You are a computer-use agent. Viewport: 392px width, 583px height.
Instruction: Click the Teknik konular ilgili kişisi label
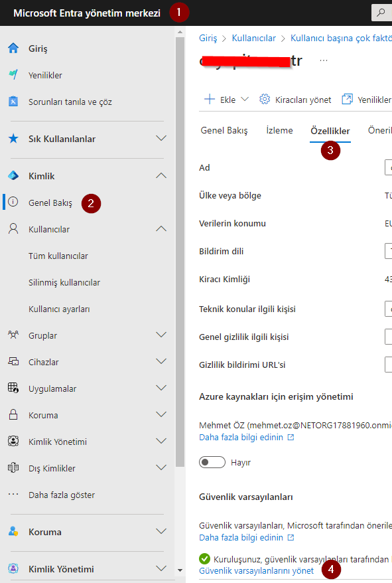pos(247,309)
